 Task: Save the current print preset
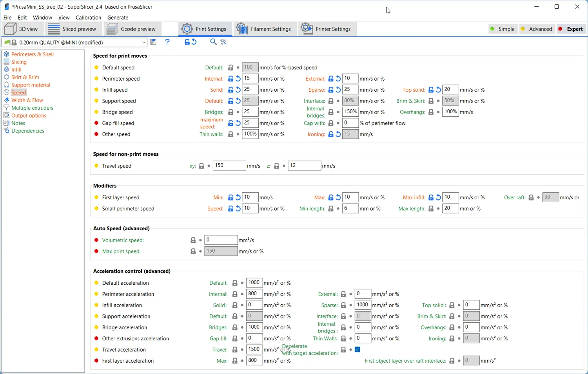click(153, 42)
